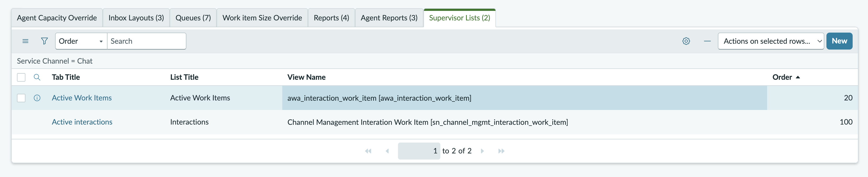868x177 pixels.
Task: Switch to Queues (7) tab
Action: [193, 18]
